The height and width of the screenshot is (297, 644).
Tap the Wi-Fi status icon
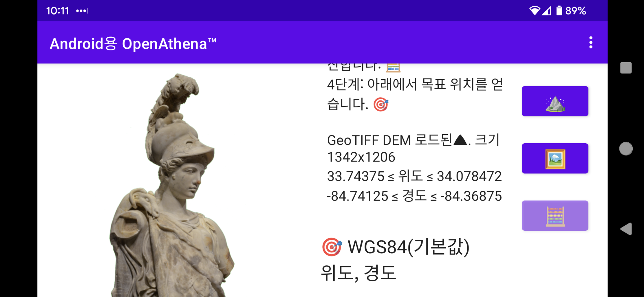[535, 11]
